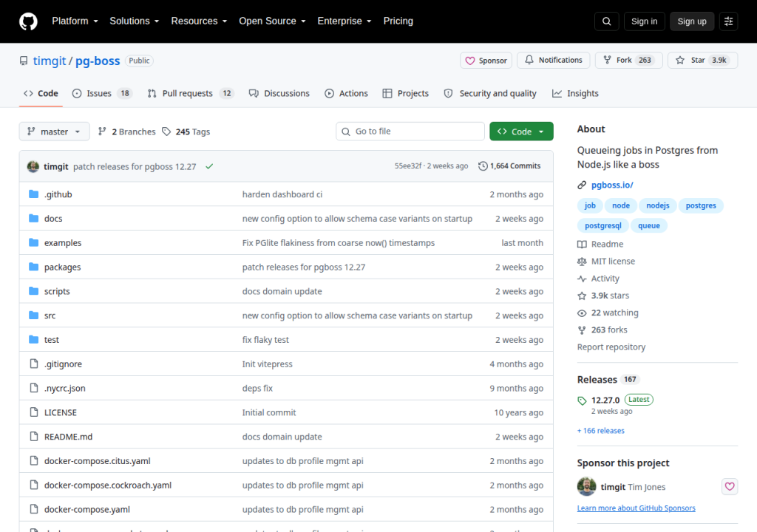Click docker-compose.citus.yaml file icon
The image size is (757, 532).
click(x=33, y=460)
